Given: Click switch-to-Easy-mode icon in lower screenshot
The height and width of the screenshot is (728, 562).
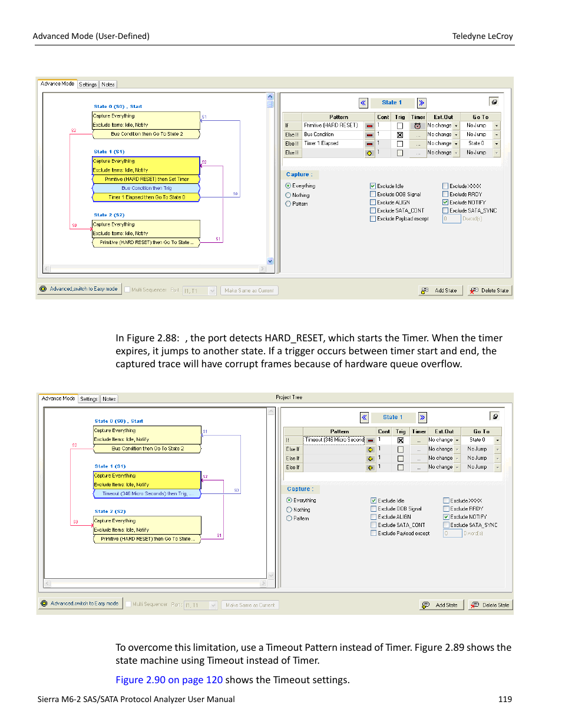Looking at the screenshot, I should [44, 604].
